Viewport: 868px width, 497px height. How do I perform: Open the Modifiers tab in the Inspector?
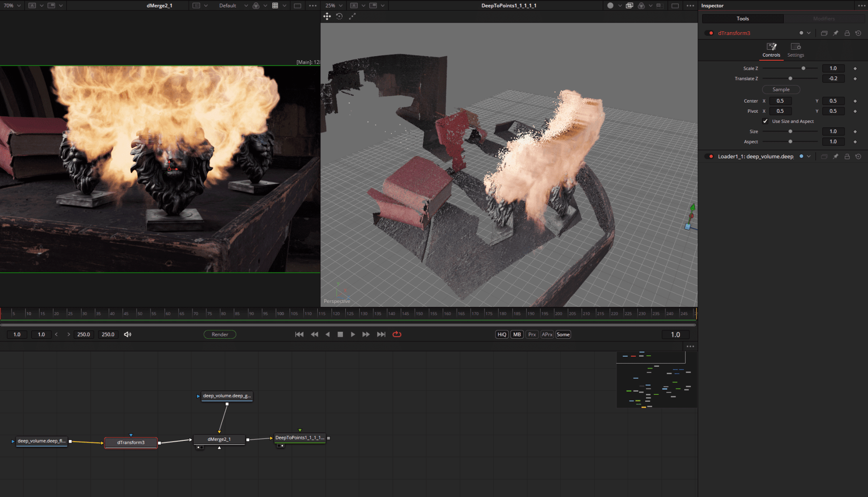[x=824, y=18]
